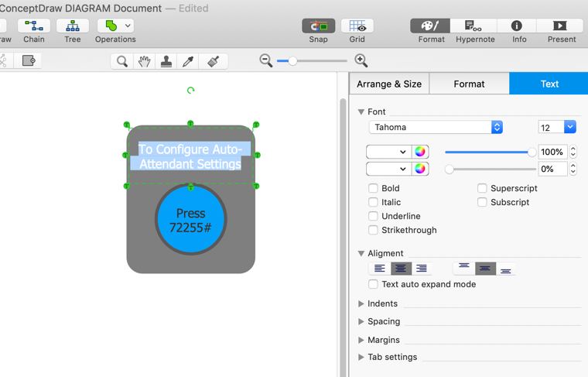The width and height of the screenshot is (588, 377).
Task: Expand the Spacing section
Action: coord(361,321)
